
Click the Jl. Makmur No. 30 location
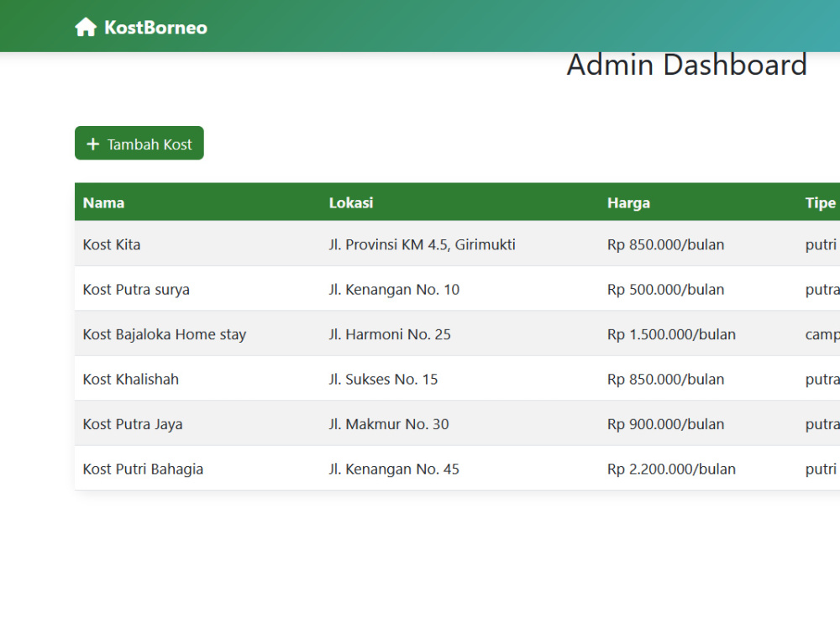click(x=389, y=424)
